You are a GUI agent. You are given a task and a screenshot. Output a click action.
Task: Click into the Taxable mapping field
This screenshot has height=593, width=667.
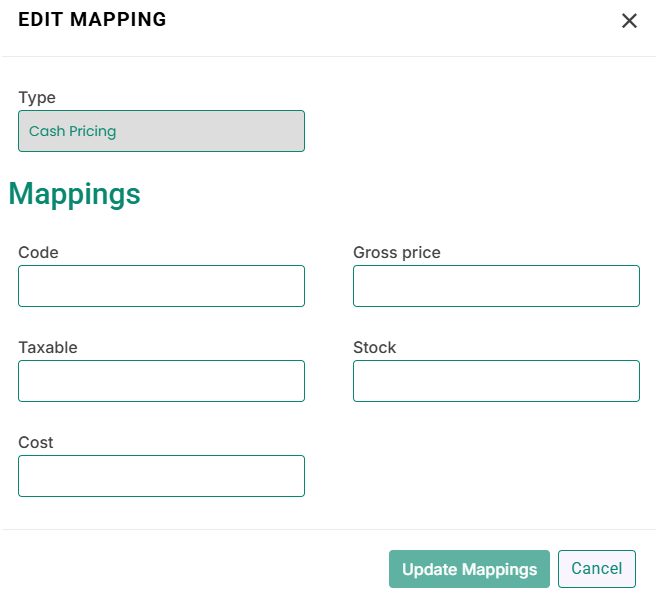coord(161,381)
